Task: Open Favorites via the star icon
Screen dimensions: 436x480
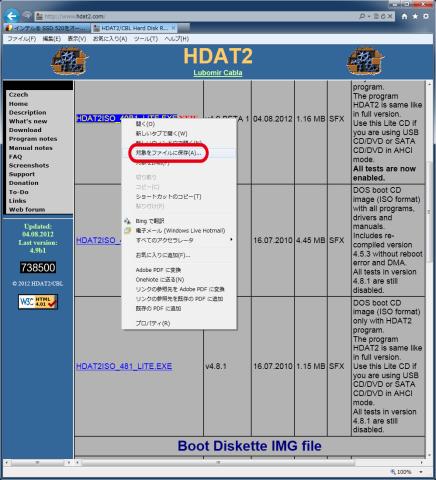Action: click(415, 16)
